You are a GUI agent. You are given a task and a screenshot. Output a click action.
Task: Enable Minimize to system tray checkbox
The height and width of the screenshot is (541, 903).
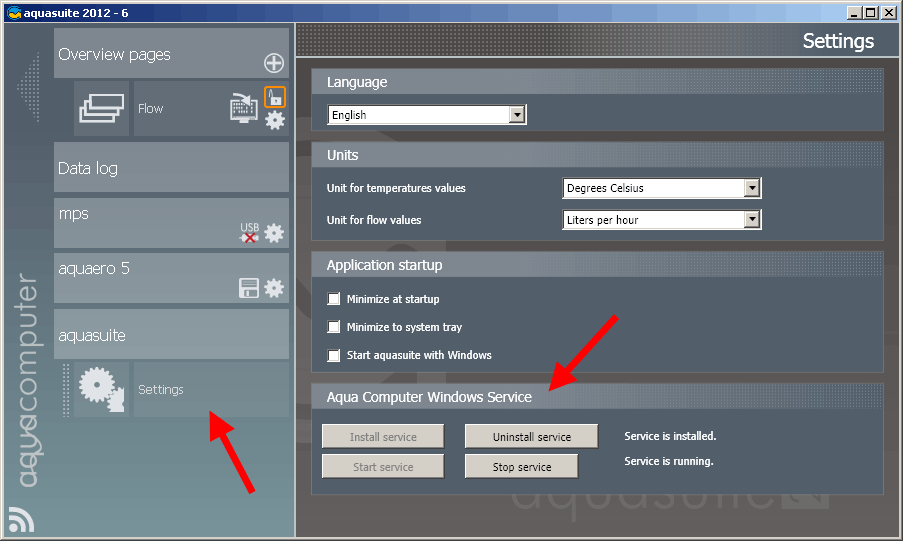point(333,327)
